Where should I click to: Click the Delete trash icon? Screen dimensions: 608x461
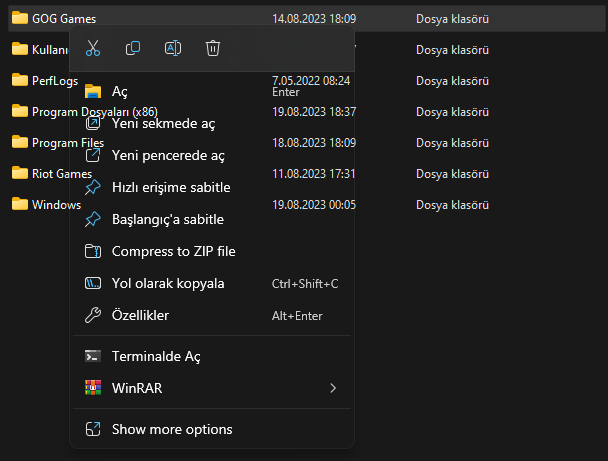tap(213, 48)
